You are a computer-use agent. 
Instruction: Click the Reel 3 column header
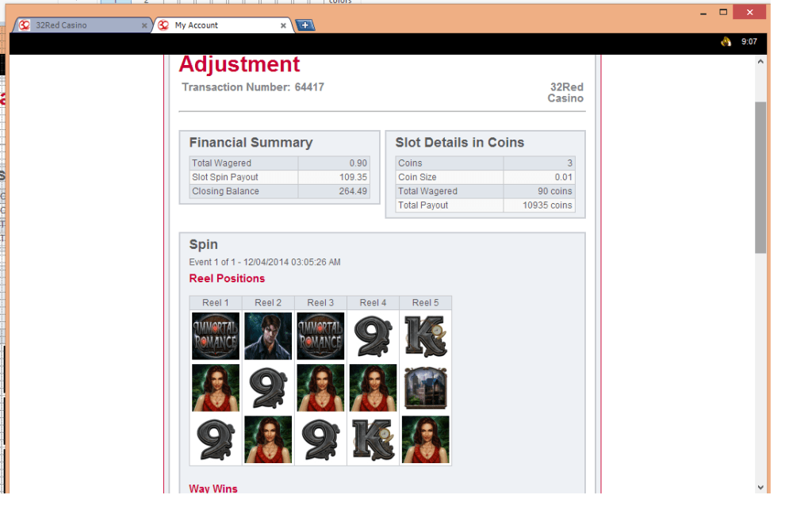[x=320, y=302]
